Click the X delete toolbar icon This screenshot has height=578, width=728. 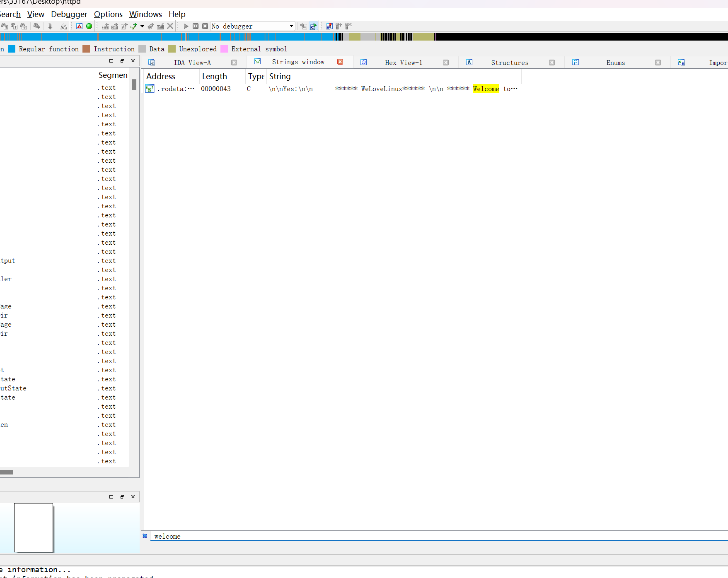170,26
